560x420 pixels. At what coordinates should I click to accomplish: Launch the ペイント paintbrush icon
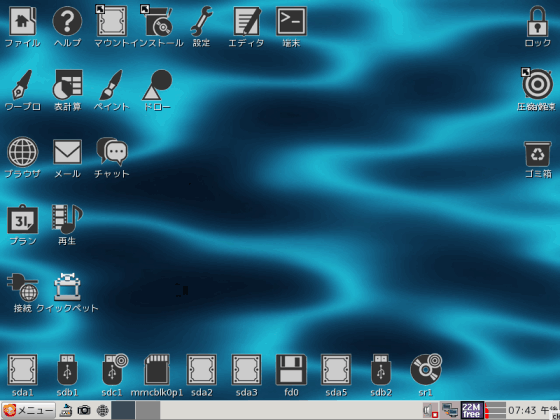coord(112,85)
